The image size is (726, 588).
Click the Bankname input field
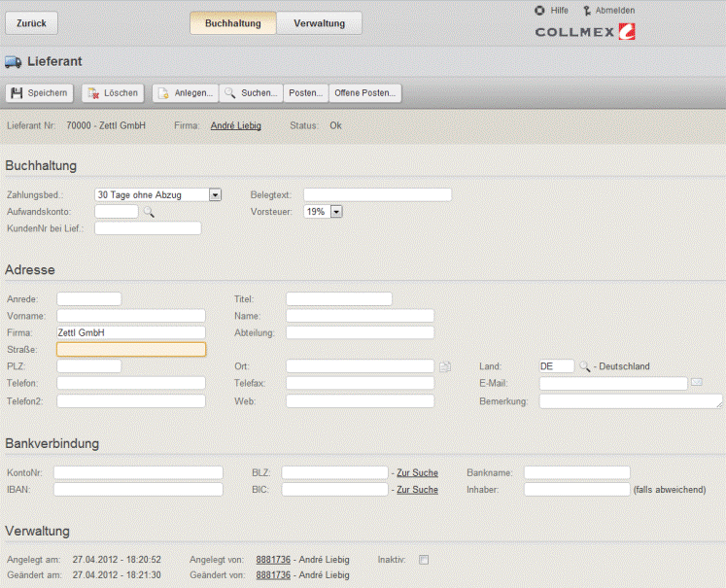(x=577, y=472)
